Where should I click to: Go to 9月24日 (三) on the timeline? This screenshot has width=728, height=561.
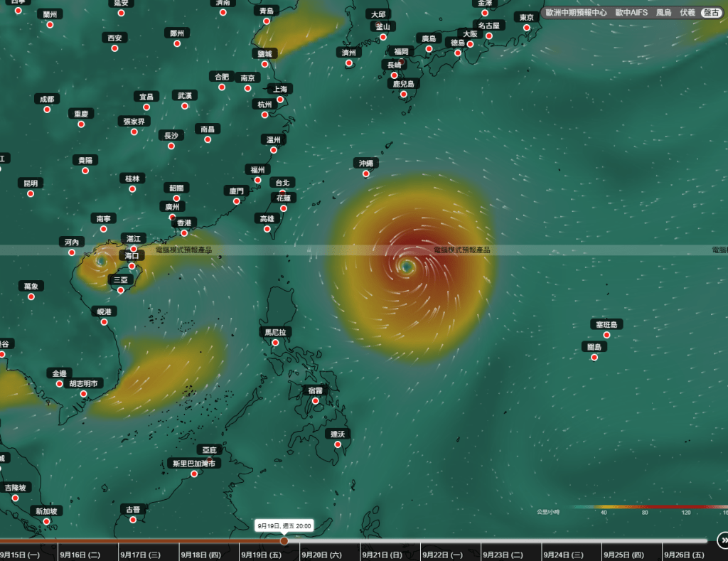click(563, 555)
